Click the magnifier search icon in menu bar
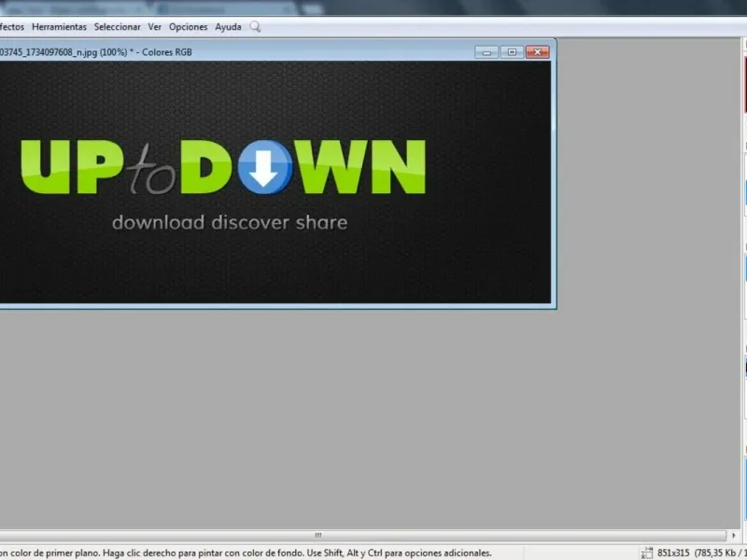 255,27
